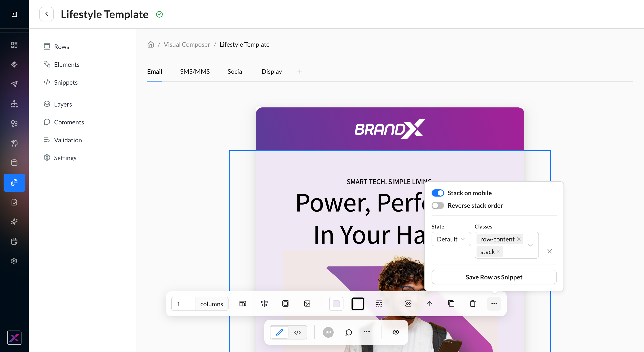Open the columns unit selector
This screenshot has width=644, height=352.
[x=212, y=304]
